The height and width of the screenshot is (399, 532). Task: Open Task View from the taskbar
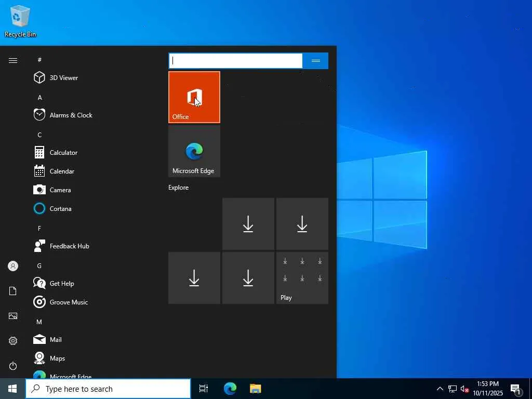(x=204, y=389)
